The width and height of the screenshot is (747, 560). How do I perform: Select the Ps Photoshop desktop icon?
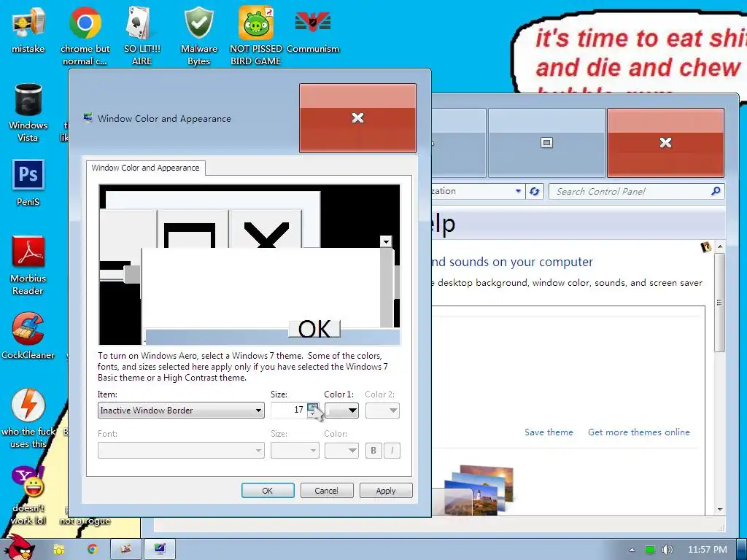tap(28, 182)
